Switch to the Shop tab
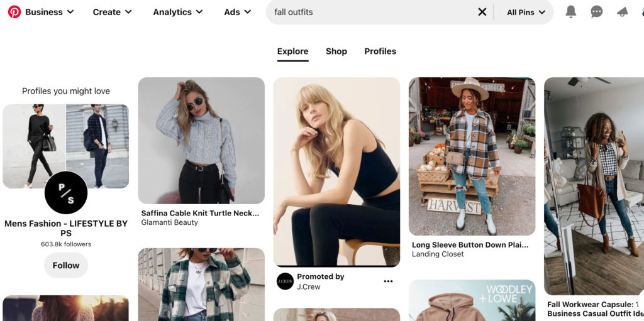Image resolution: width=644 pixels, height=321 pixels. point(336,52)
